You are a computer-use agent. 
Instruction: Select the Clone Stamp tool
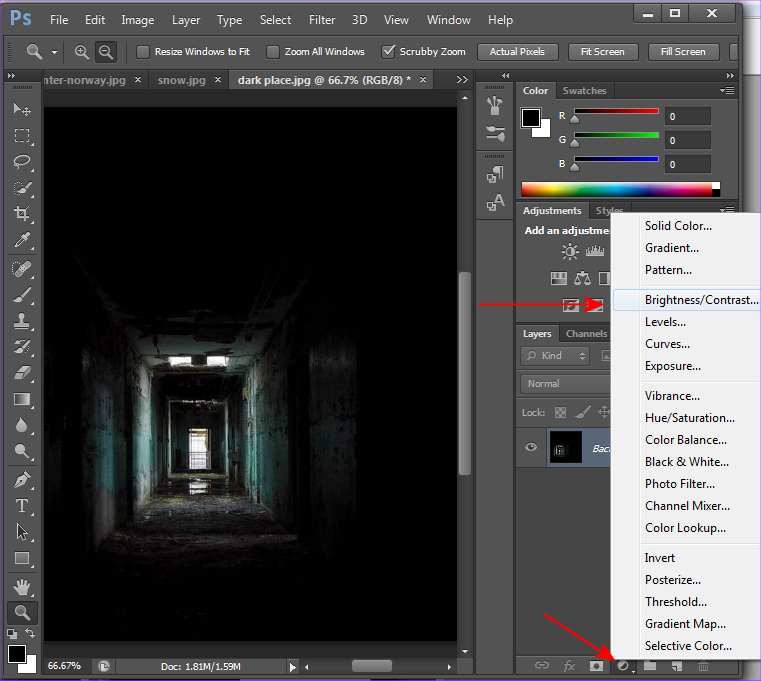pos(22,321)
